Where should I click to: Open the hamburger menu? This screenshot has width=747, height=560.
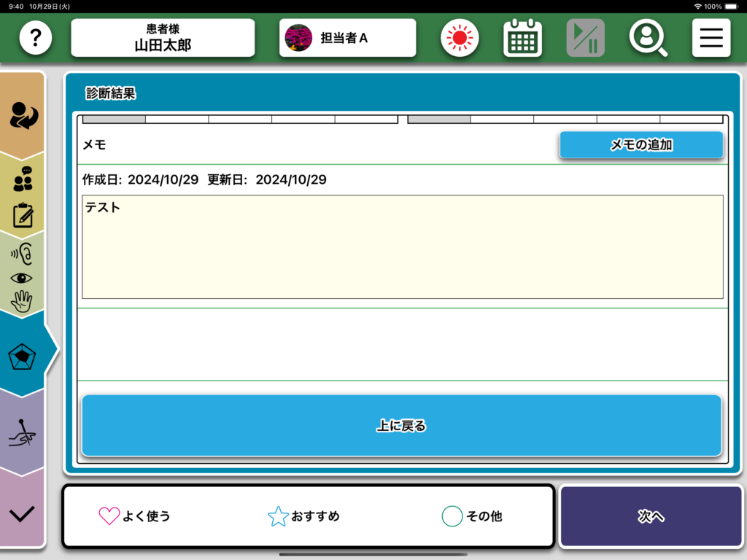point(711,38)
